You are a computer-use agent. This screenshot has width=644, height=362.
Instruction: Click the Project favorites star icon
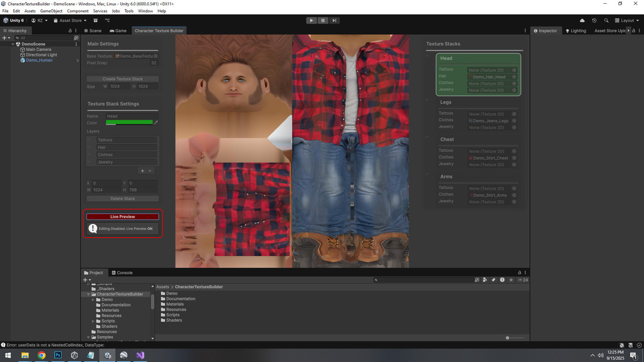pos(511,280)
